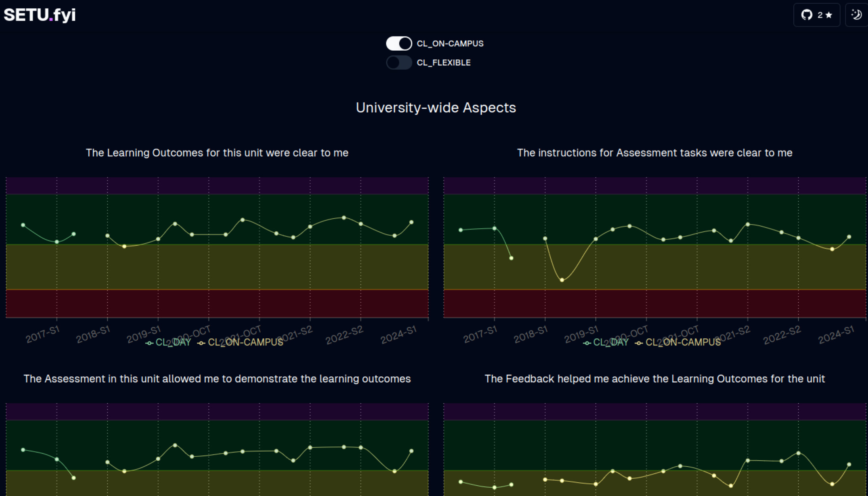Click the last data point in Feedback chart
Image resolution: width=868 pixels, height=496 pixels.
click(x=849, y=464)
